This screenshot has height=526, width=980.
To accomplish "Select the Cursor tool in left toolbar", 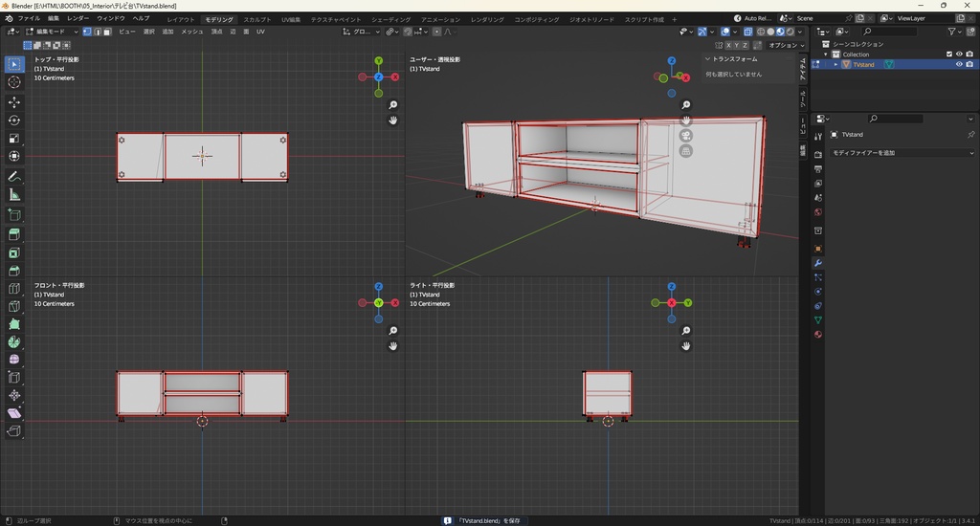I will [x=14, y=82].
